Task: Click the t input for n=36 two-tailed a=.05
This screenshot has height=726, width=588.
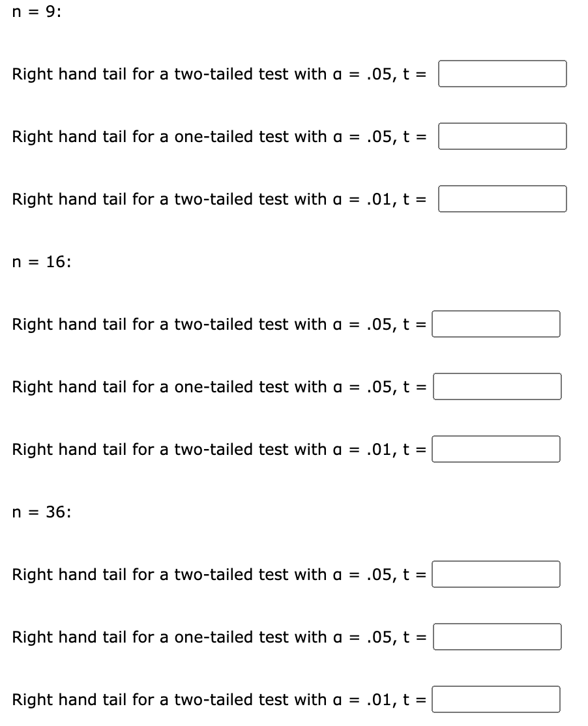Action: 496,574
